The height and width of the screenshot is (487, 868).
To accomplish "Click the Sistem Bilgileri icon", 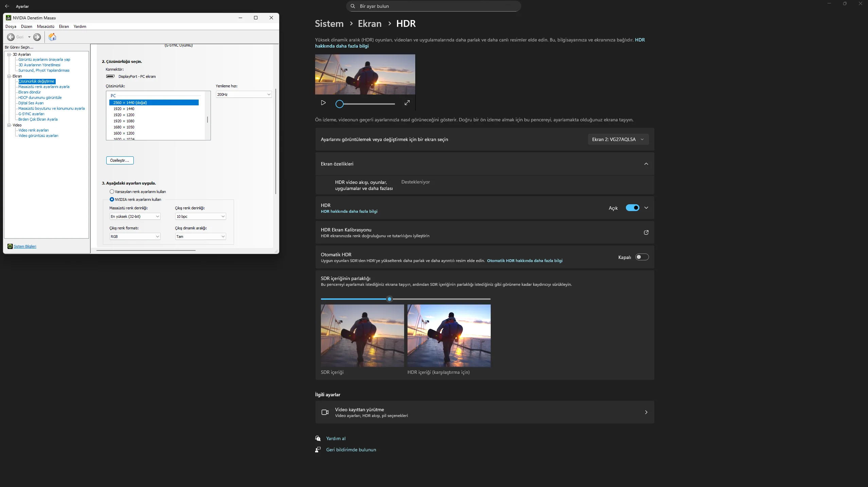I will point(10,246).
